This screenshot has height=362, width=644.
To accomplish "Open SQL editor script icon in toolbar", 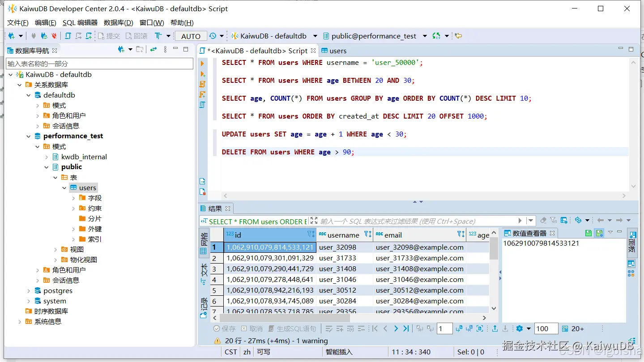I will click(68, 36).
